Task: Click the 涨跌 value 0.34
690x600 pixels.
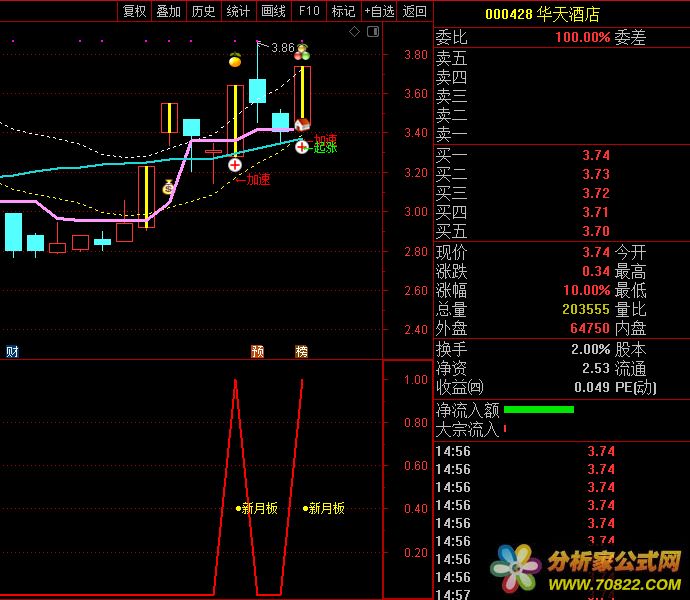Action: tap(596, 271)
